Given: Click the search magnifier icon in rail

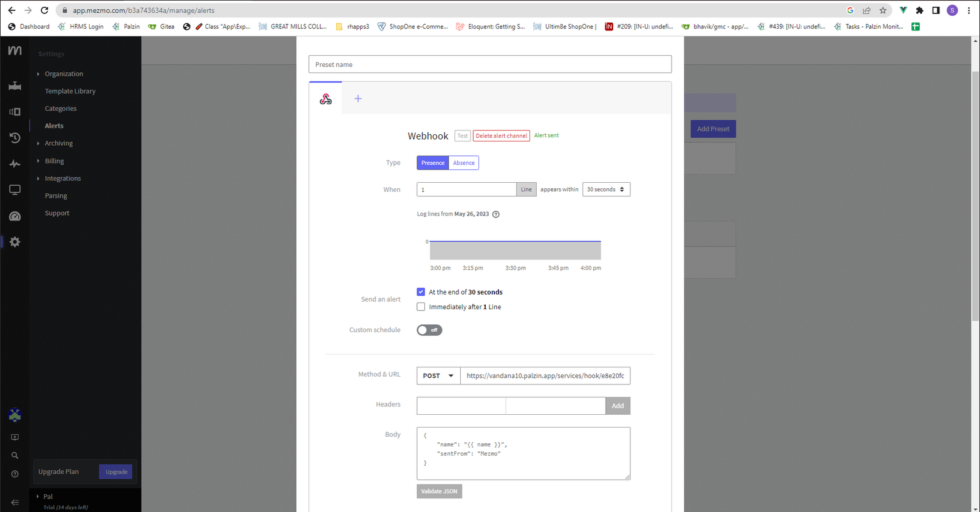Looking at the screenshot, I should (15, 456).
